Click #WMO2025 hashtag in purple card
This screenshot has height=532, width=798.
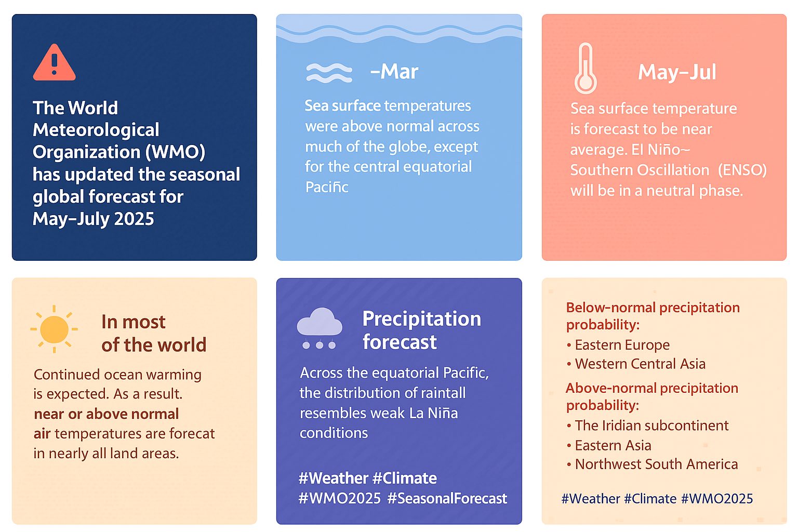tap(340, 498)
